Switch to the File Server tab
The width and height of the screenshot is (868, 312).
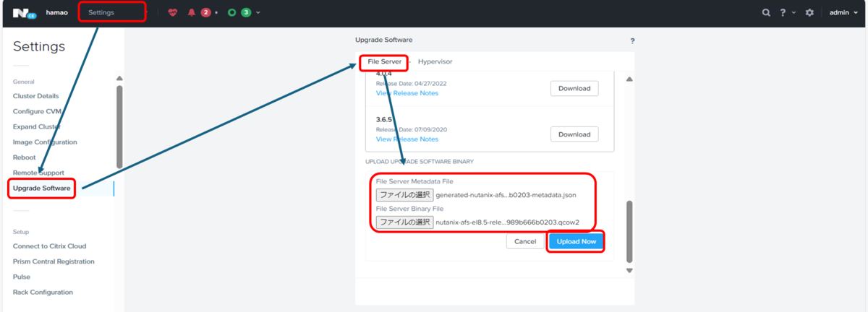click(385, 62)
